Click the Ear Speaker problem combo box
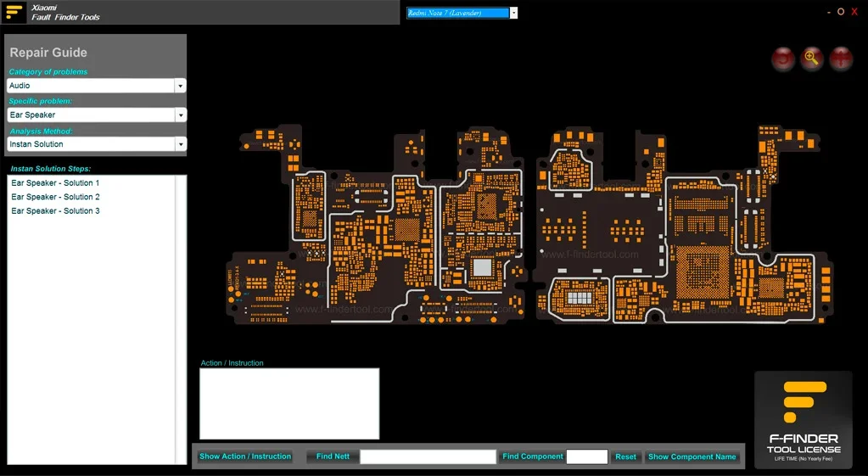Screen dimensions: 868x476 coord(97,115)
